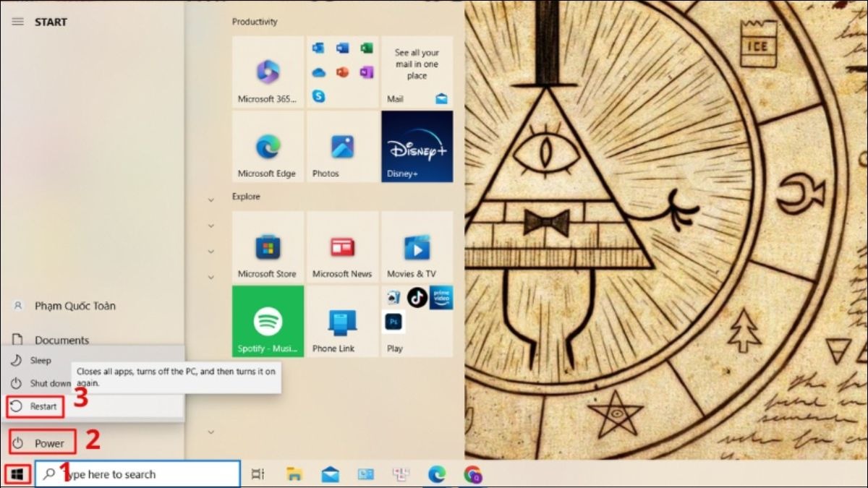Open File Explorer from the taskbar
The image size is (868, 488).
(x=294, y=474)
